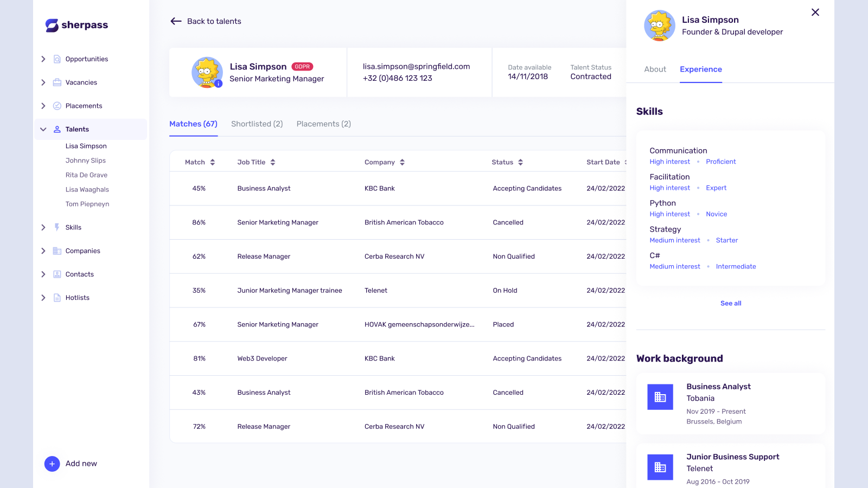The image size is (868, 488).
Task: Click the Strategy skill entry
Action: pos(694,235)
